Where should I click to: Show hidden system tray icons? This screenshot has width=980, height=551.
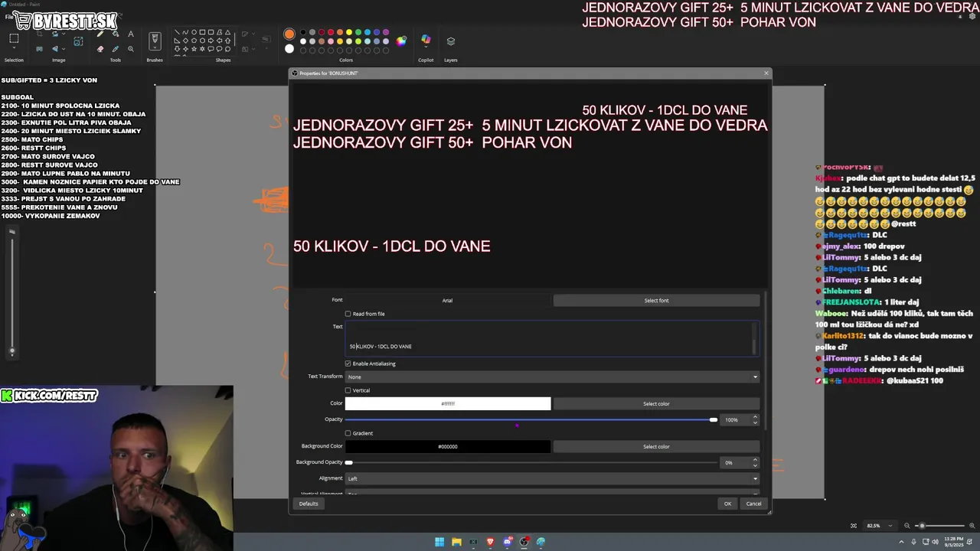901,542
